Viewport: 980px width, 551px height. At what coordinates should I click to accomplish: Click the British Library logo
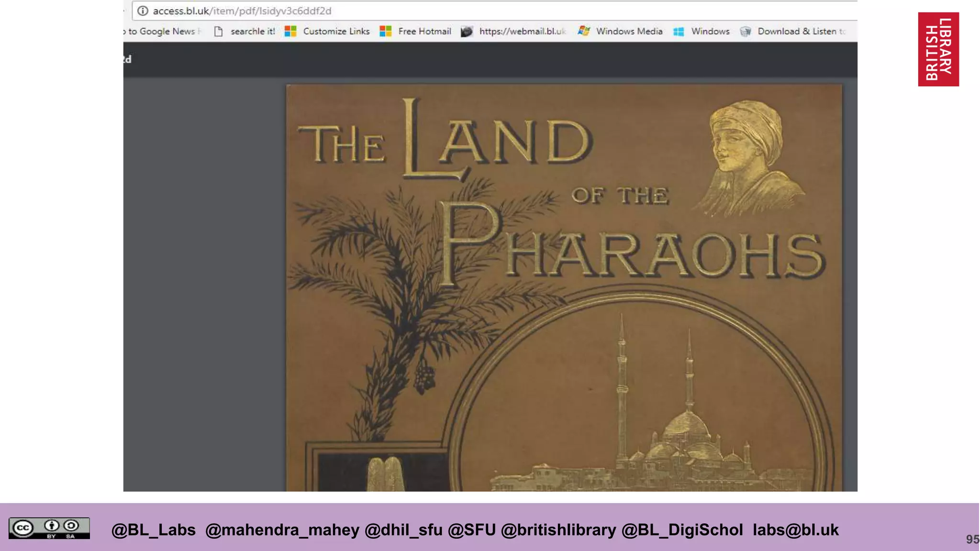pos(938,49)
